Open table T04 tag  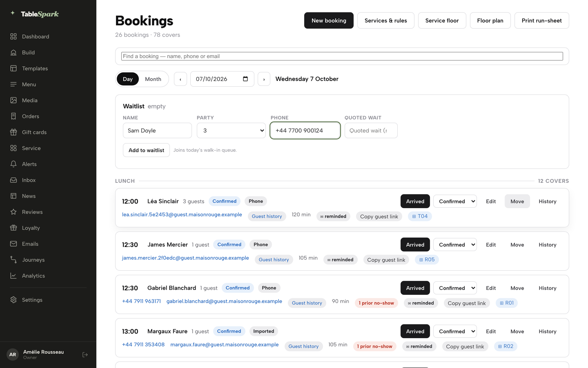point(420,216)
